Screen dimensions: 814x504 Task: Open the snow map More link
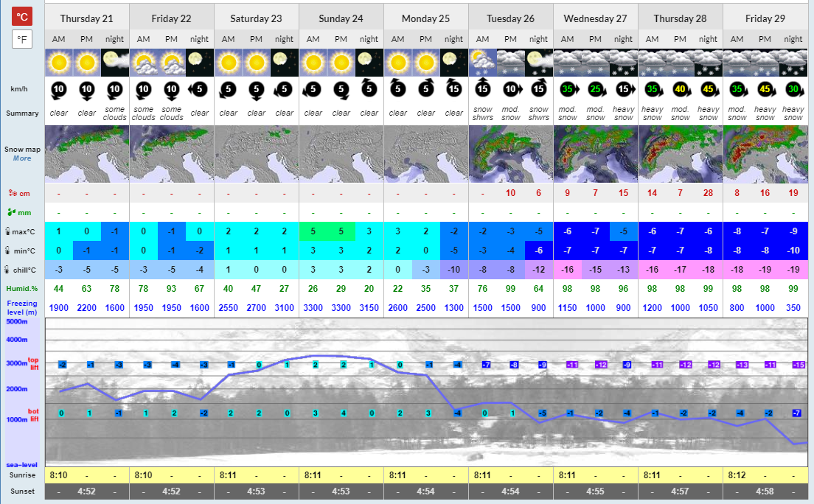click(x=22, y=158)
